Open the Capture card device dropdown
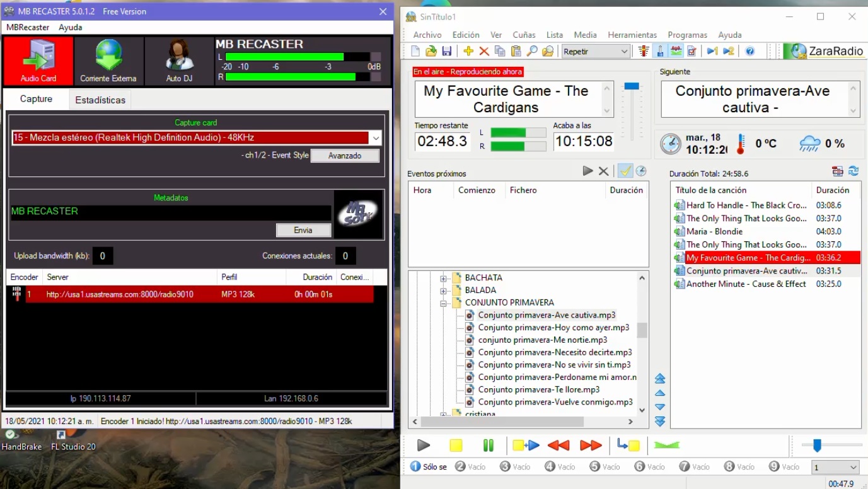 click(376, 138)
